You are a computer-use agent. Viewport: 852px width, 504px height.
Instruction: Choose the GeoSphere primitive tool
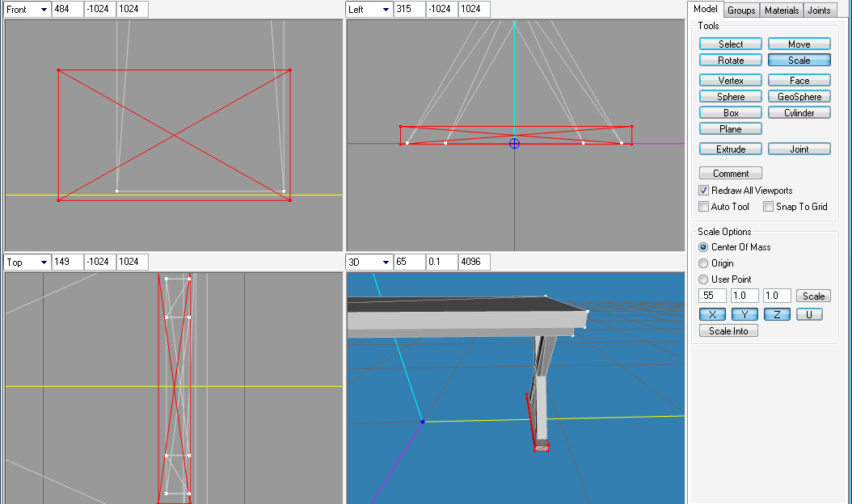tap(799, 97)
